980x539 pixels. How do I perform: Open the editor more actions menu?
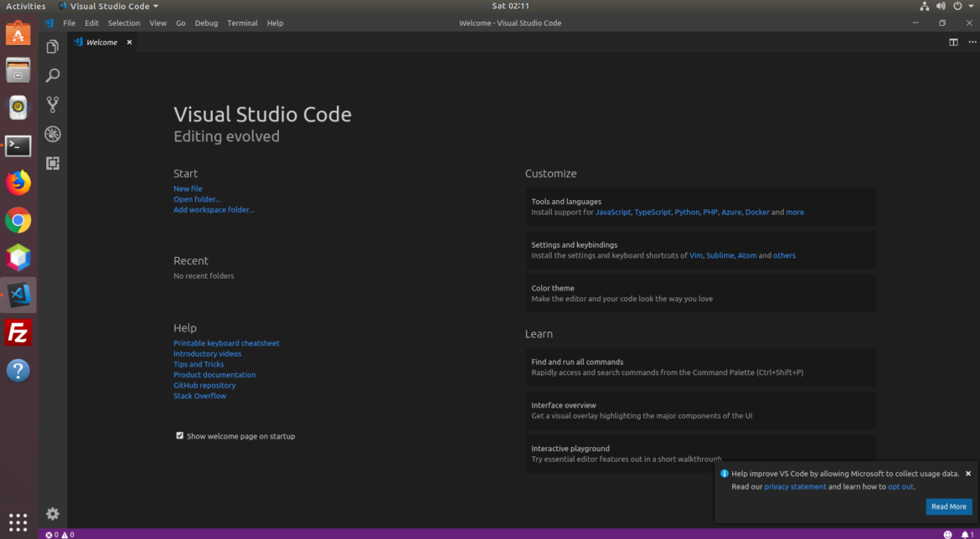point(972,42)
